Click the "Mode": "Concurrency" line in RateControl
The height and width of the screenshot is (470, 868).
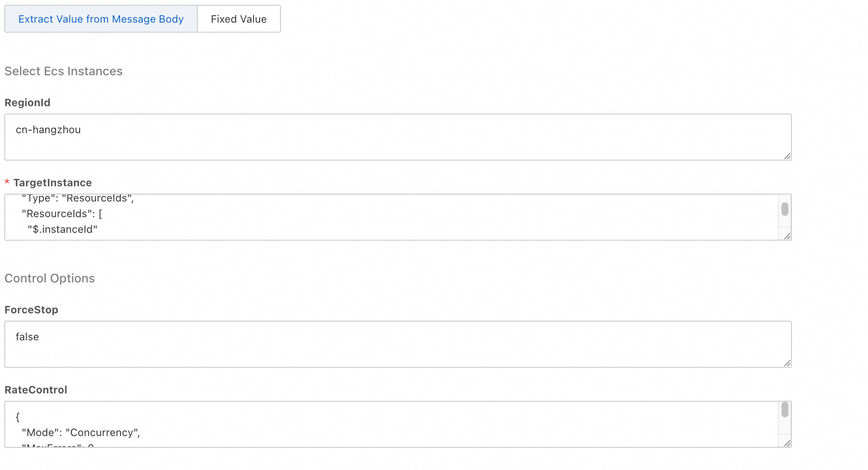81,433
